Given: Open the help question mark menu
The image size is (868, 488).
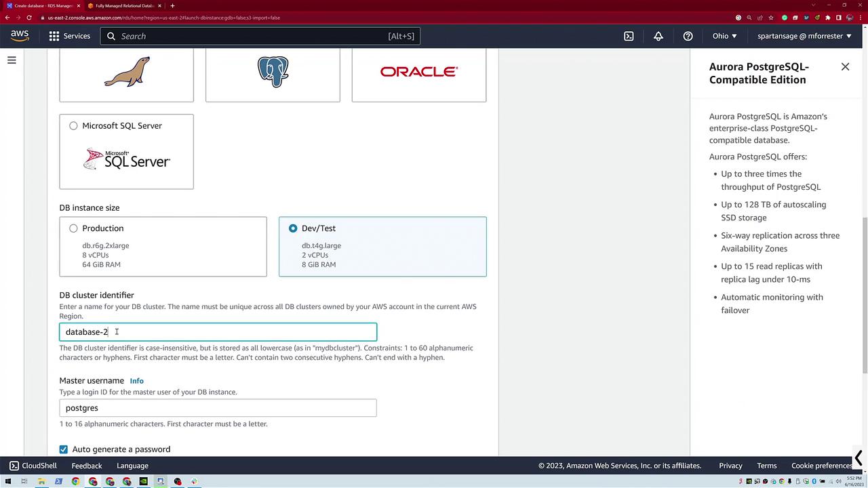Looking at the screenshot, I should point(688,36).
